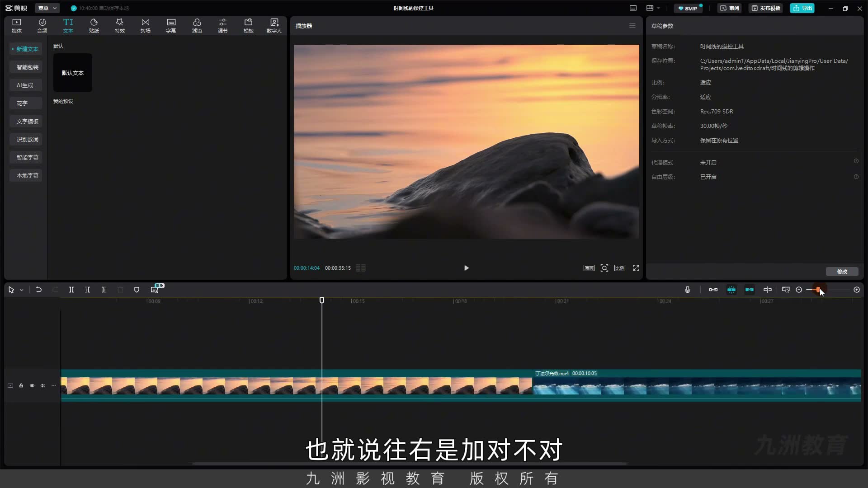Click the SVIP membership button

tap(689, 8)
